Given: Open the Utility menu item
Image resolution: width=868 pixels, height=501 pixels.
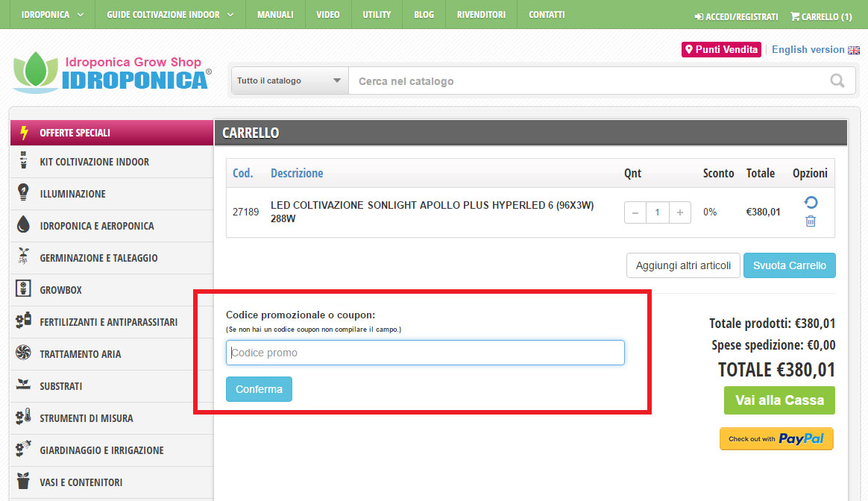Looking at the screenshot, I should pos(377,14).
